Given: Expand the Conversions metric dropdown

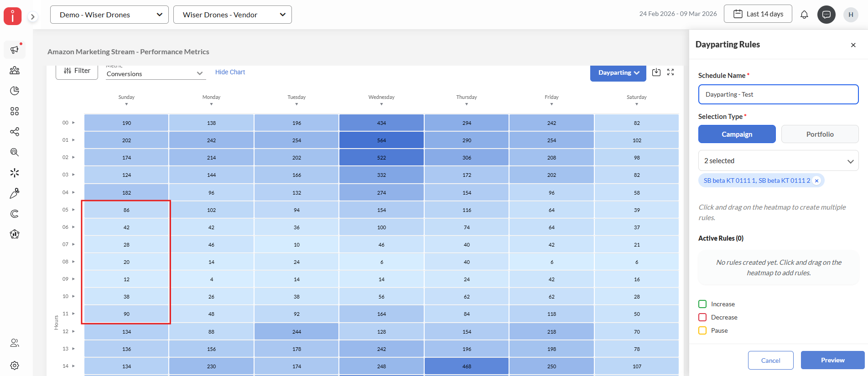Looking at the screenshot, I should 156,73.
